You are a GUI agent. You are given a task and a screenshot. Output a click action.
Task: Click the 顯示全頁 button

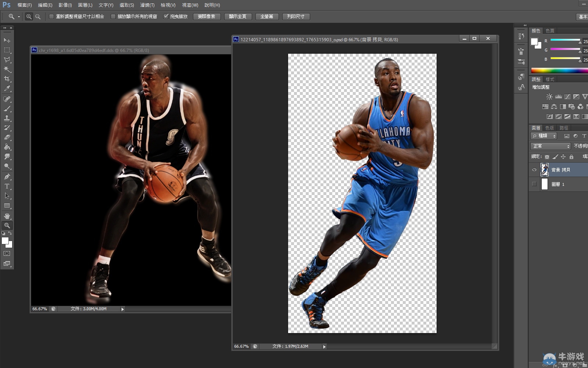tap(238, 17)
